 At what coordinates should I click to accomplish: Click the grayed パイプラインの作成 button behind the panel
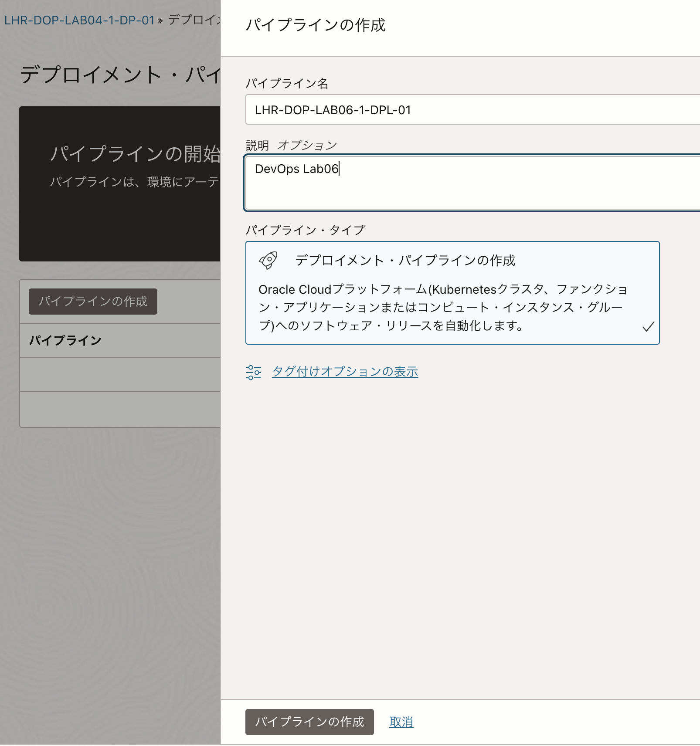pyautogui.click(x=92, y=301)
